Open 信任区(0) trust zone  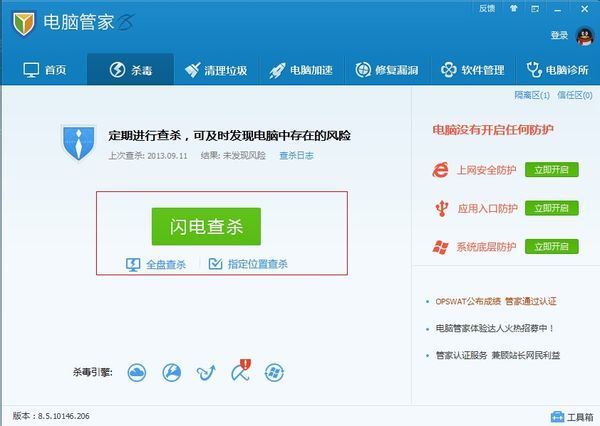coord(575,95)
